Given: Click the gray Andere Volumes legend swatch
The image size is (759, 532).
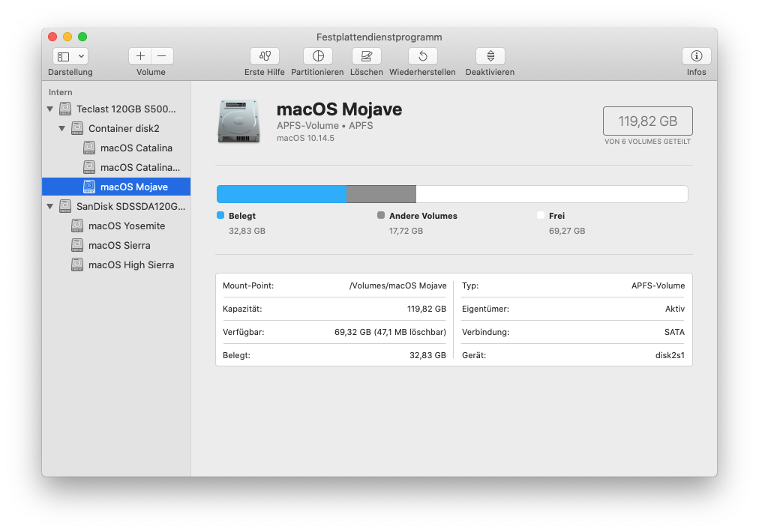Looking at the screenshot, I should coord(381,215).
